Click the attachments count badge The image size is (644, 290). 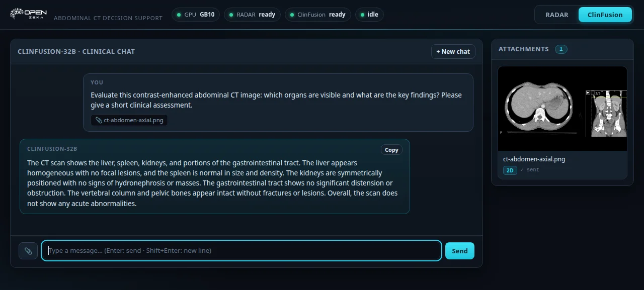tap(561, 49)
